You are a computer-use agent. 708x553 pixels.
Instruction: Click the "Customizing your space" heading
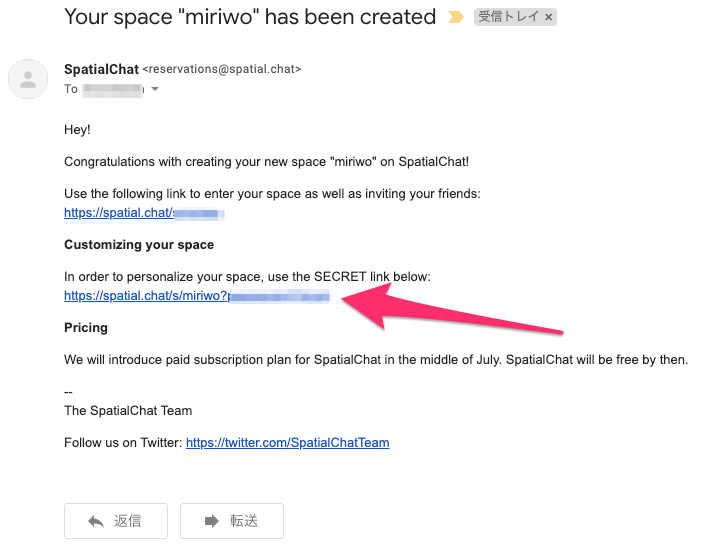[139, 245]
